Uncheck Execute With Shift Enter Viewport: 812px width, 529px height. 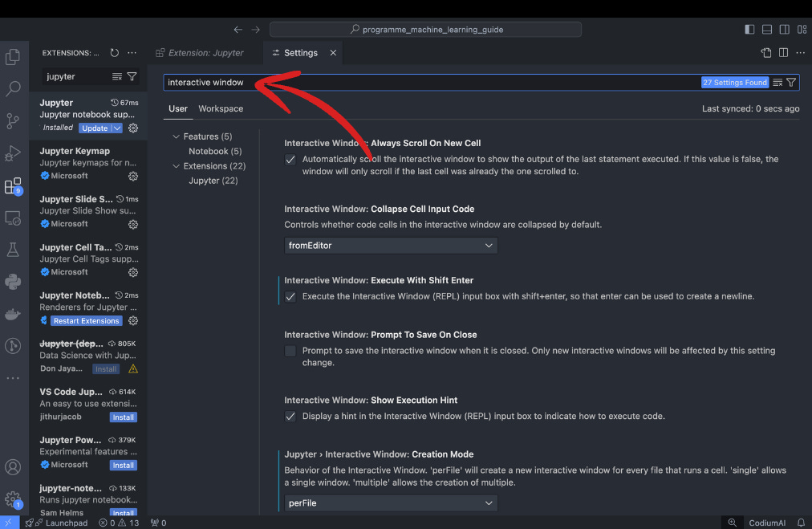(x=290, y=297)
